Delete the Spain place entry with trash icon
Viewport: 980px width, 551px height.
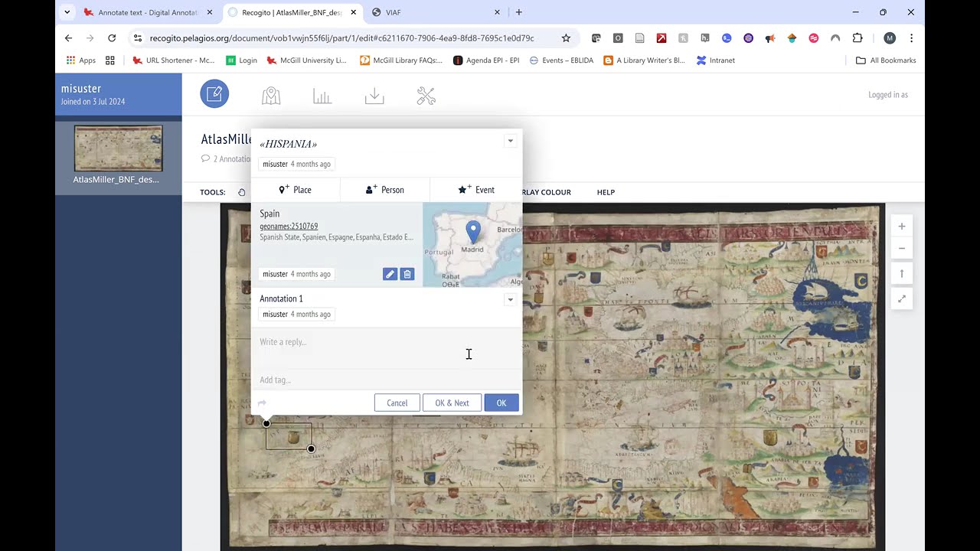coord(407,274)
